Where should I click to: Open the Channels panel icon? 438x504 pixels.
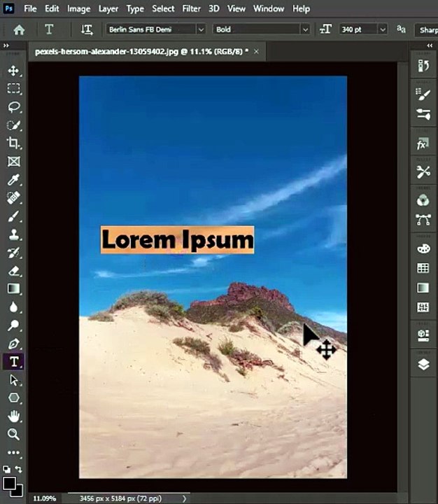pyautogui.click(x=423, y=201)
